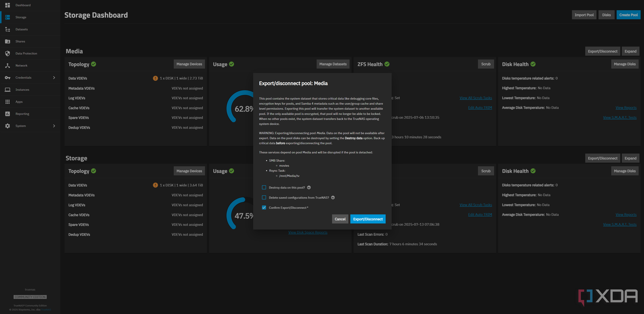Expand the Credentials submenu chevron

[x=54, y=78]
